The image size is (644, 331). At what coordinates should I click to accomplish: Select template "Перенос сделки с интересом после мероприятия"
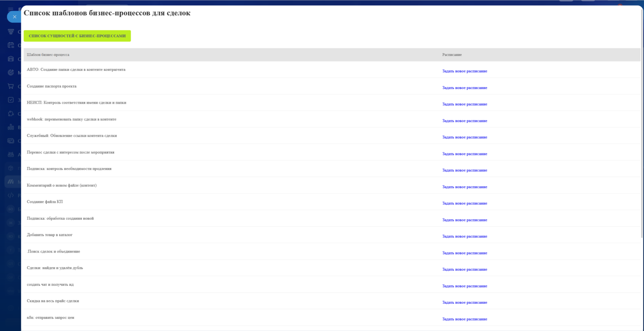click(70, 152)
